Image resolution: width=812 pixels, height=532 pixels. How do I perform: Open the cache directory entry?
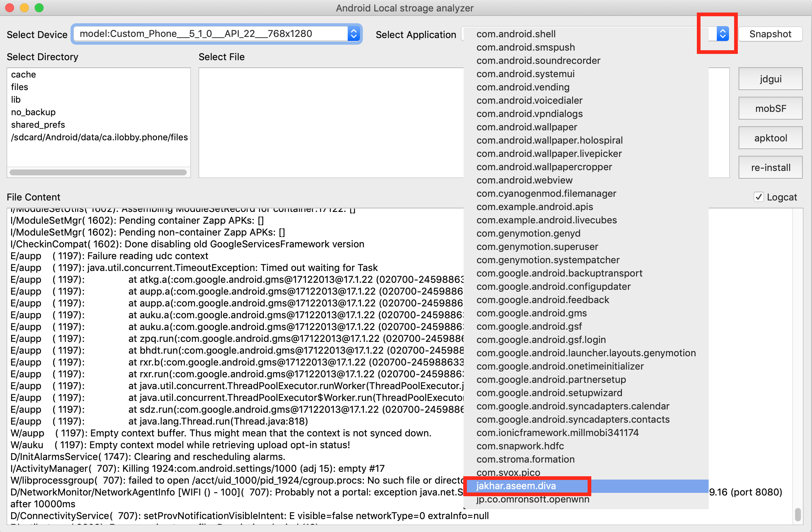click(x=24, y=75)
